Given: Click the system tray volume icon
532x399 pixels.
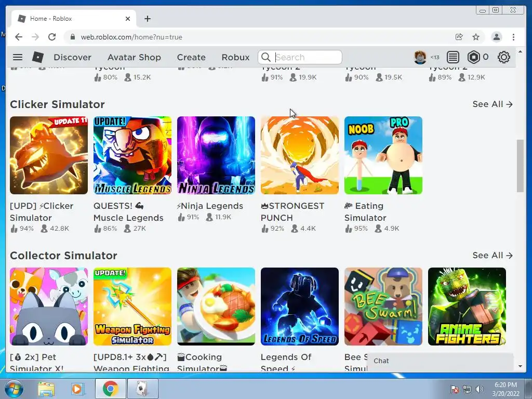Looking at the screenshot, I should pyautogui.click(x=480, y=389).
